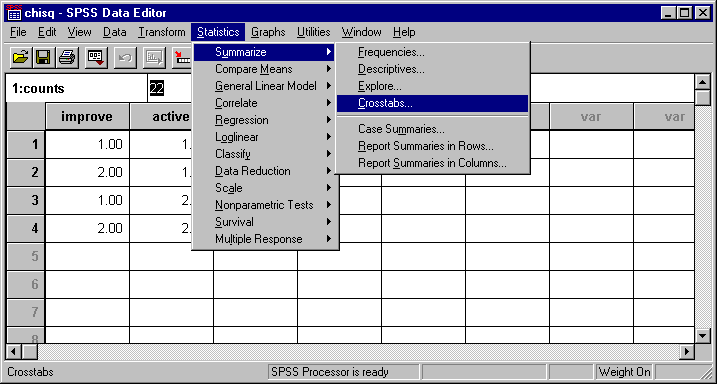717x384 pixels.
Task: Select row header 4
Action: (26, 228)
